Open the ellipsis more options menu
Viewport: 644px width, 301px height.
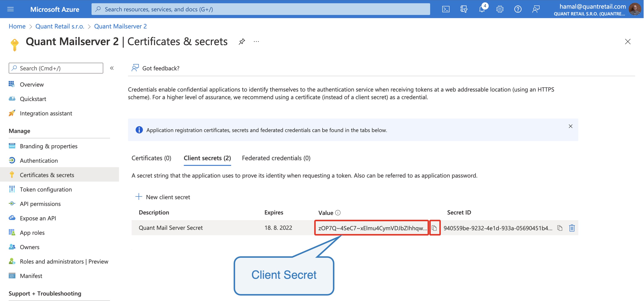pos(256,42)
